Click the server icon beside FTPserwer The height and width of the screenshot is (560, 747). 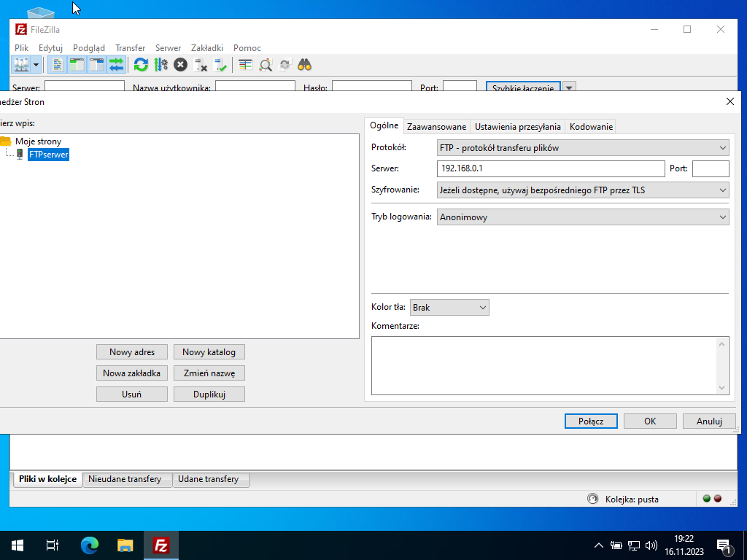pyautogui.click(x=20, y=155)
